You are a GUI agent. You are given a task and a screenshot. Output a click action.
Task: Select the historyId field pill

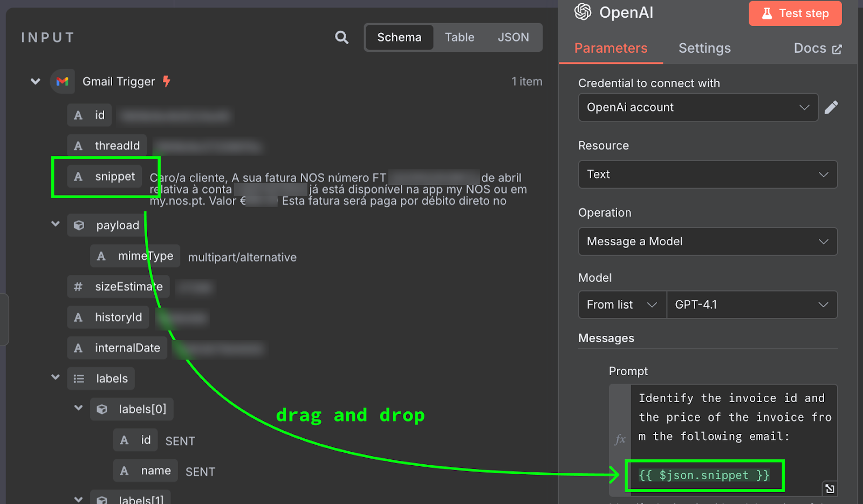[108, 317]
